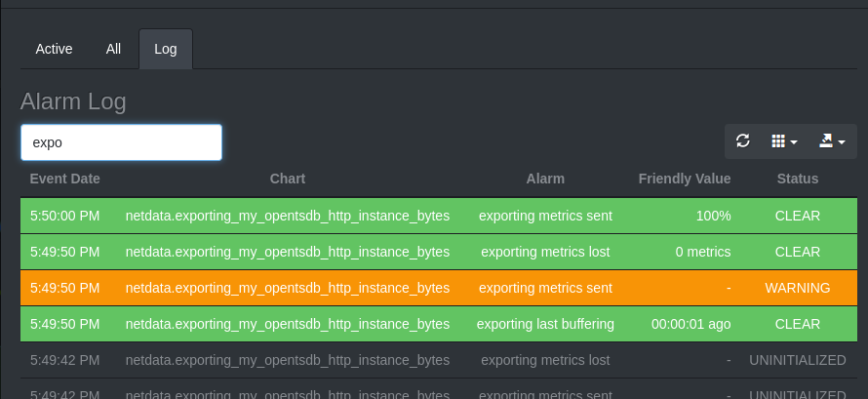868x399 pixels.
Task: Switch to the All alarms tab
Action: 113,49
